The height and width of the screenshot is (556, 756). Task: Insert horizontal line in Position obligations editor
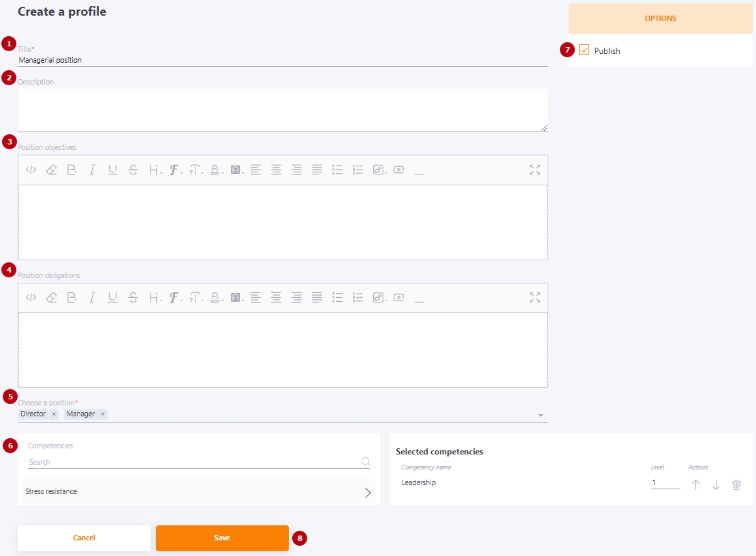pyautogui.click(x=419, y=301)
